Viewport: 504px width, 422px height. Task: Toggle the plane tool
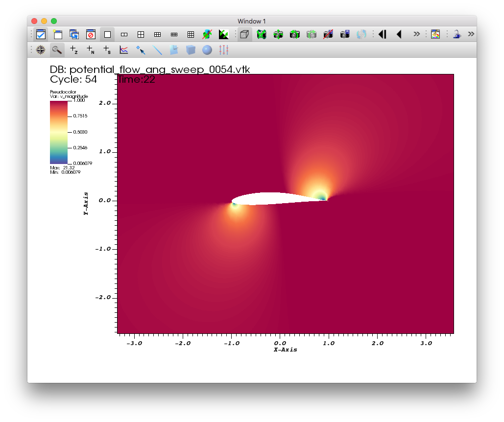tap(174, 50)
